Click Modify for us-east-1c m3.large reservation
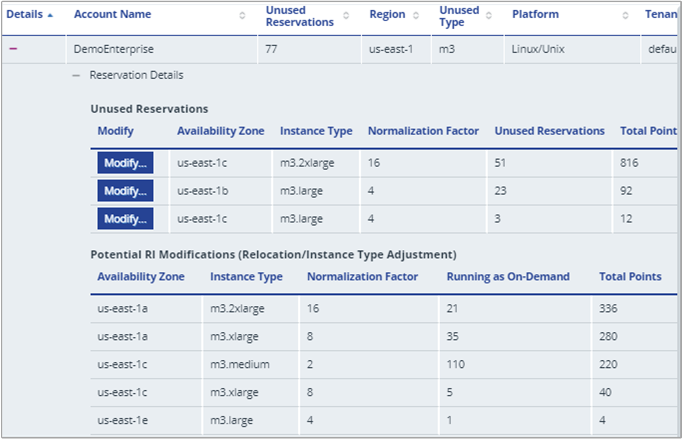683x439 pixels. click(x=125, y=219)
